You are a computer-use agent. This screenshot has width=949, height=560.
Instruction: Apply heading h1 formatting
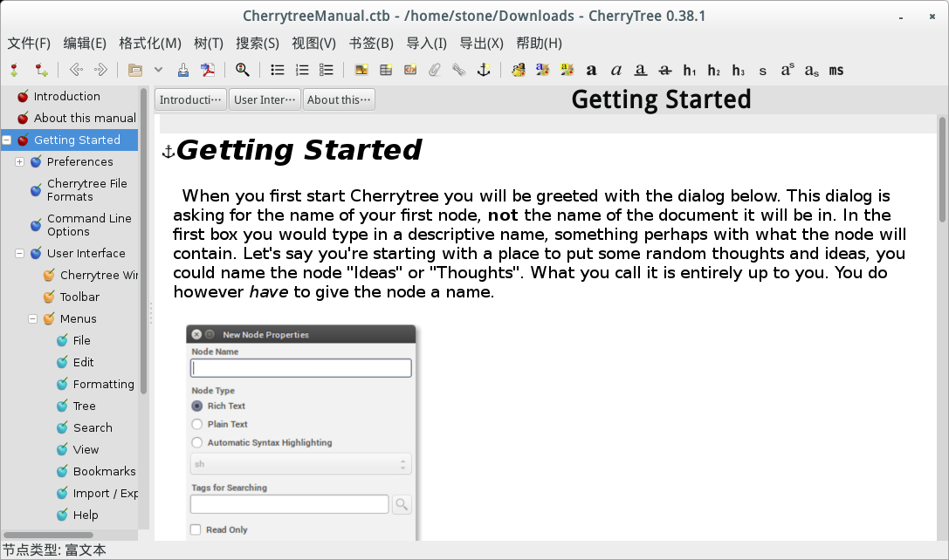pyautogui.click(x=690, y=70)
